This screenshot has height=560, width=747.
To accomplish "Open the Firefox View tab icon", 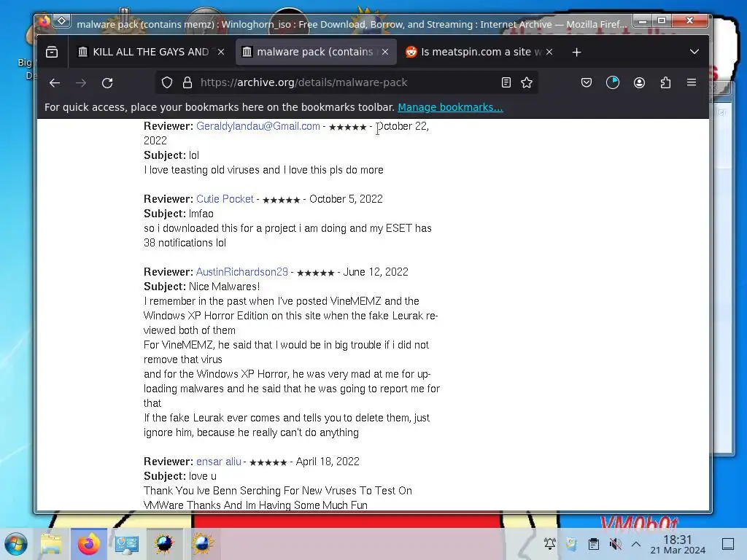I will point(52,52).
